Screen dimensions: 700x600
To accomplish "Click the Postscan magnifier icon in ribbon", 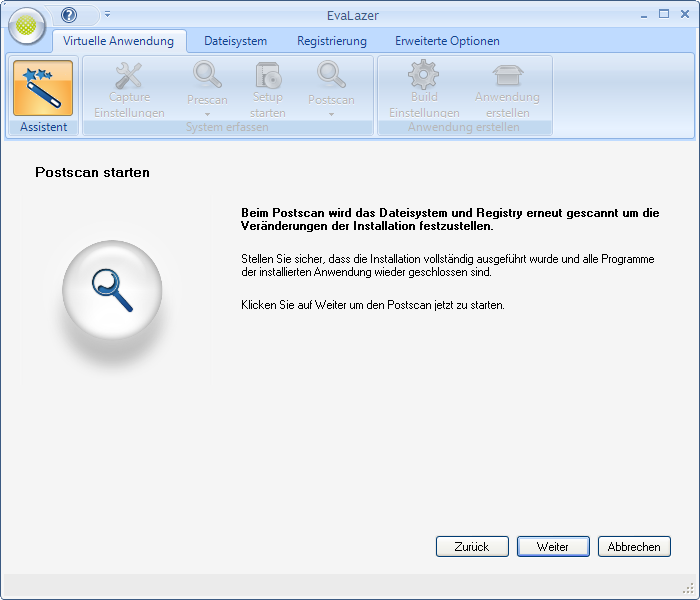I will click(330, 75).
